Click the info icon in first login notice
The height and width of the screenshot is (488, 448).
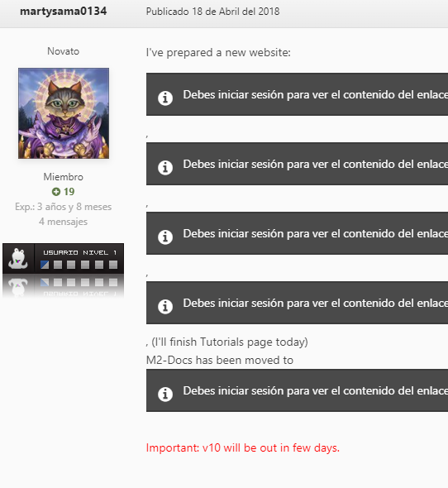coord(165,98)
